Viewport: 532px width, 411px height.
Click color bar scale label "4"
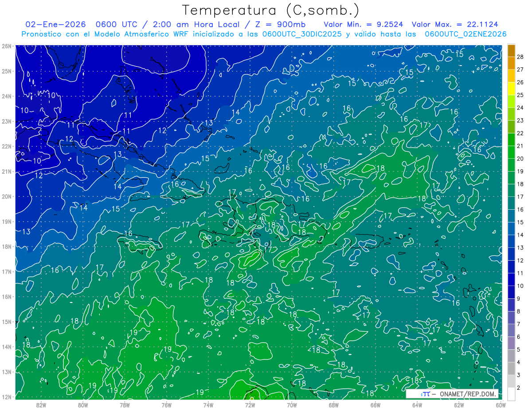pyautogui.click(x=519, y=363)
